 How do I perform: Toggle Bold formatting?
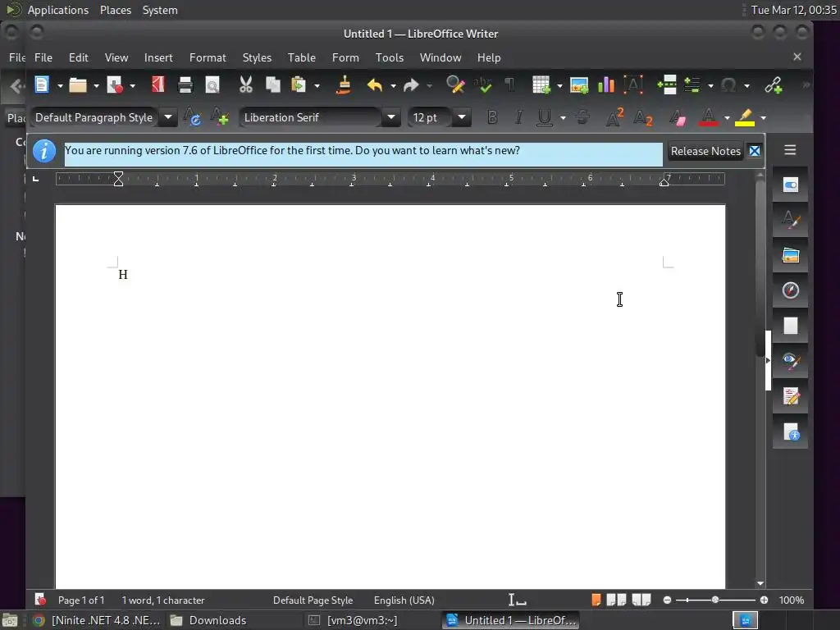tap(492, 116)
